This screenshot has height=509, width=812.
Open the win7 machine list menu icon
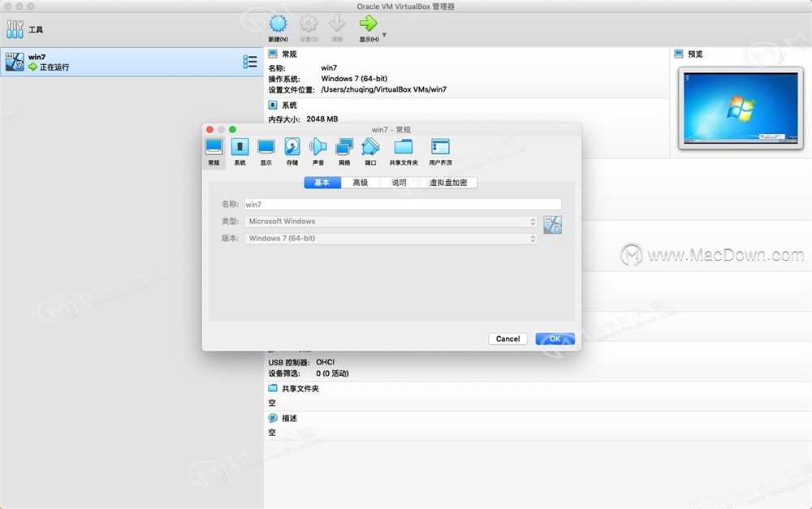click(250, 62)
